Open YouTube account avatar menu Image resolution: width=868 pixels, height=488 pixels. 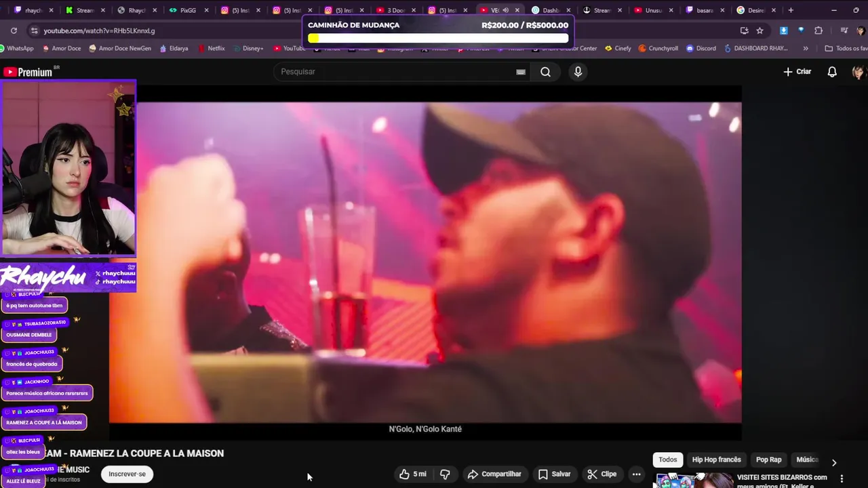[859, 72]
